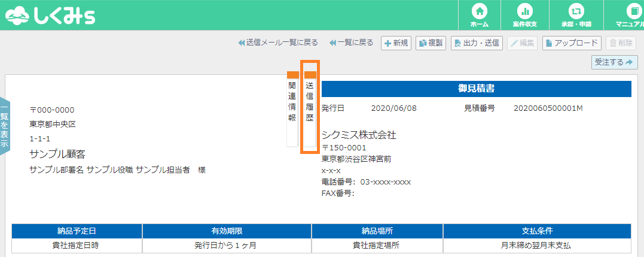Select the 発行日 label
This screenshot has width=644, height=257.
(333, 108)
